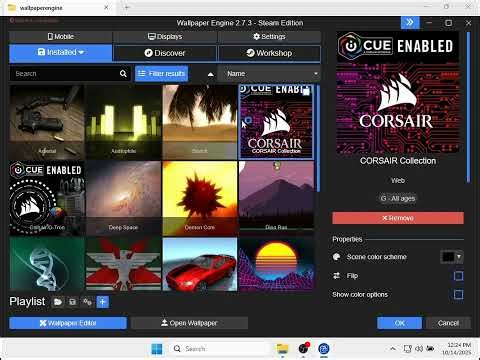Open the Name sort dropdown
The width and height of the screenshot is (480, 360).
[269, 74]
